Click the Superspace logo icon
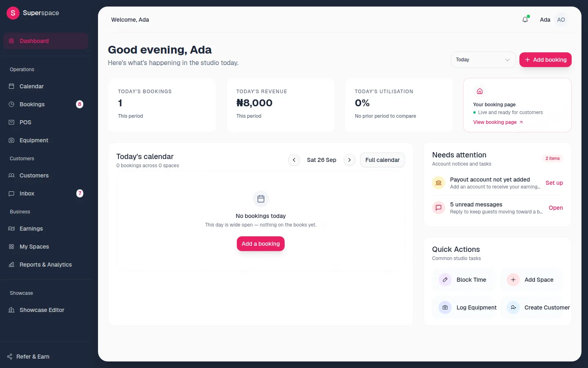This screenshot has width=588, height=368. pos(13,13)
